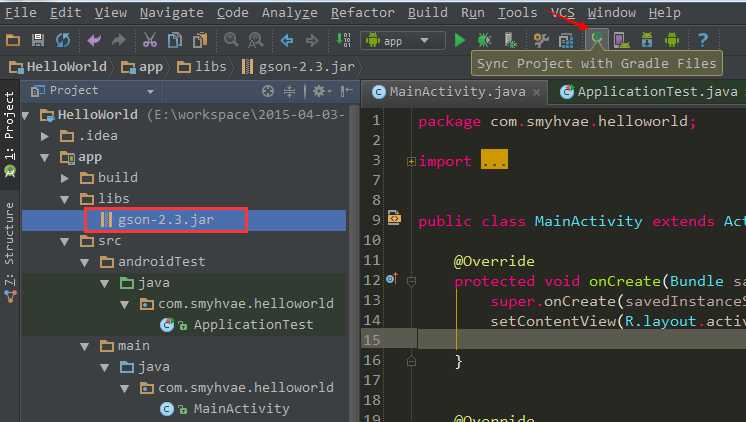Image resolution: width=746 pixels, height=422 pixels.
Task: Click Scroll from Source target icon
Action: (268, 91)
